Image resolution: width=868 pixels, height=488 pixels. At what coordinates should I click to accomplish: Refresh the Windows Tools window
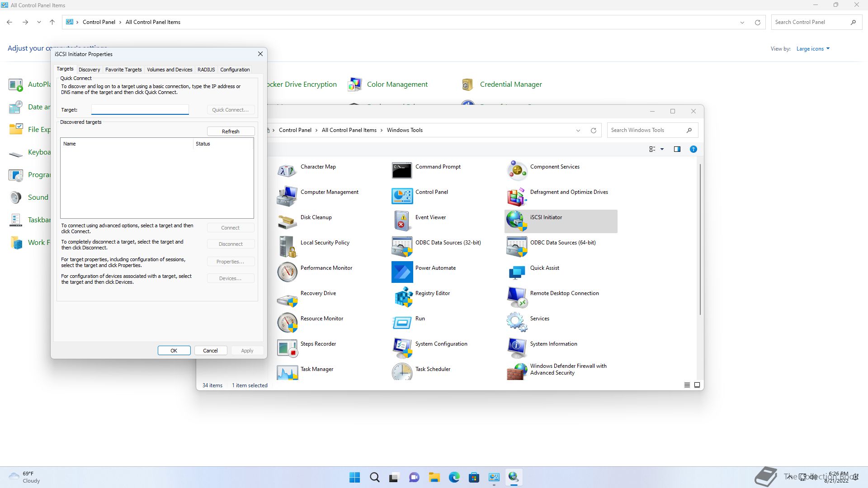click(x=593, y=131)
